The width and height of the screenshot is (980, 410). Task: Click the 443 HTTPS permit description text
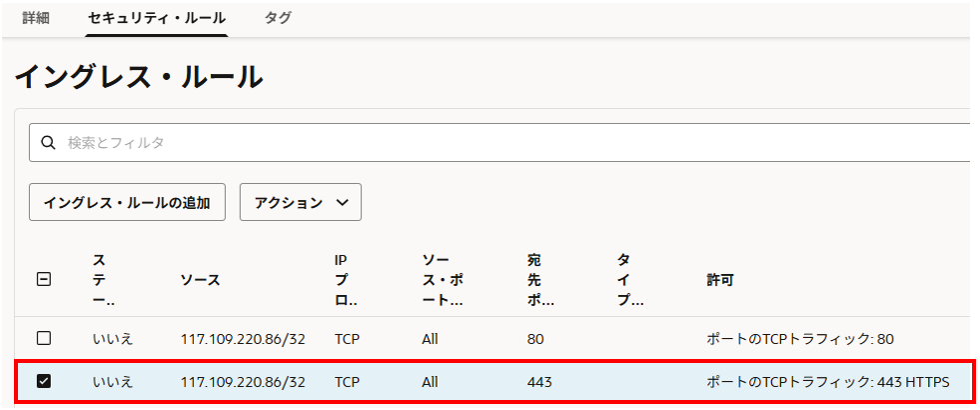[x=827, y=382]
